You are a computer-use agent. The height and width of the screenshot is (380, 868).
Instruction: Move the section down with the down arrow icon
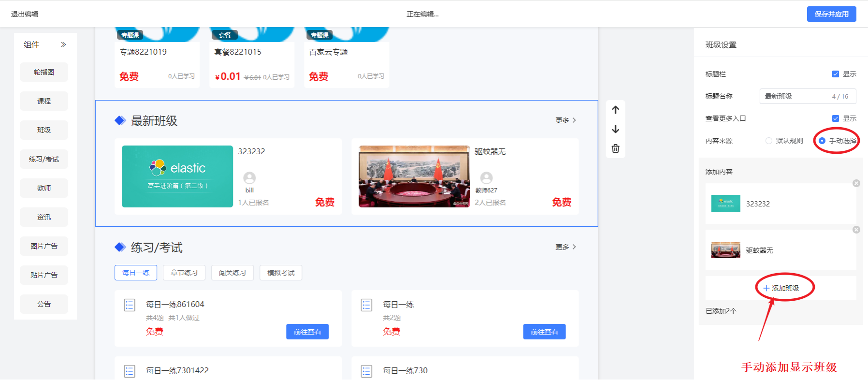pos(615,129)
